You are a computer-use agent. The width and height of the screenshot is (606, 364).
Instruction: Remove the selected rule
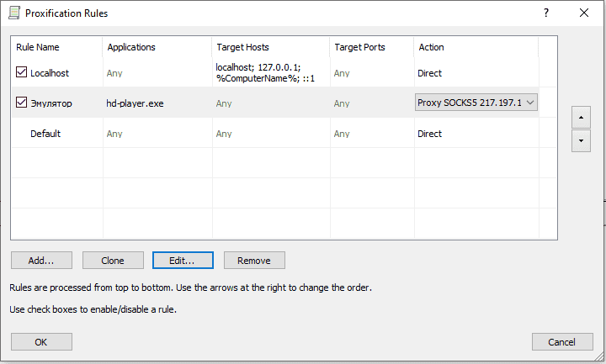tap(254, 261)
